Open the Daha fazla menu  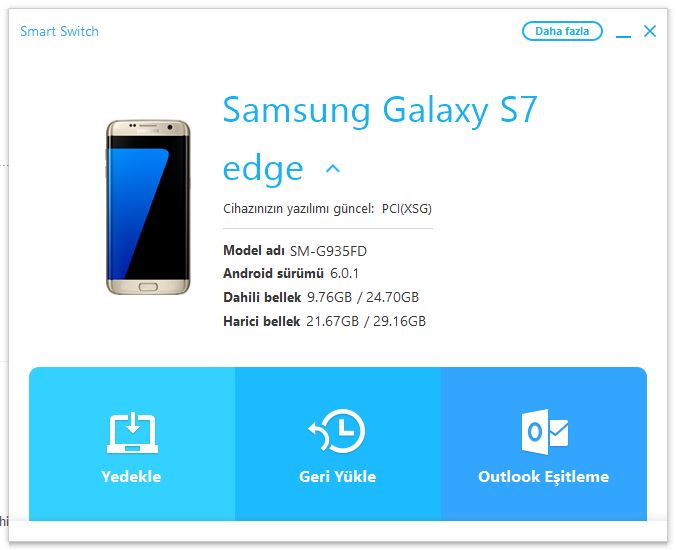pos(562,31)
